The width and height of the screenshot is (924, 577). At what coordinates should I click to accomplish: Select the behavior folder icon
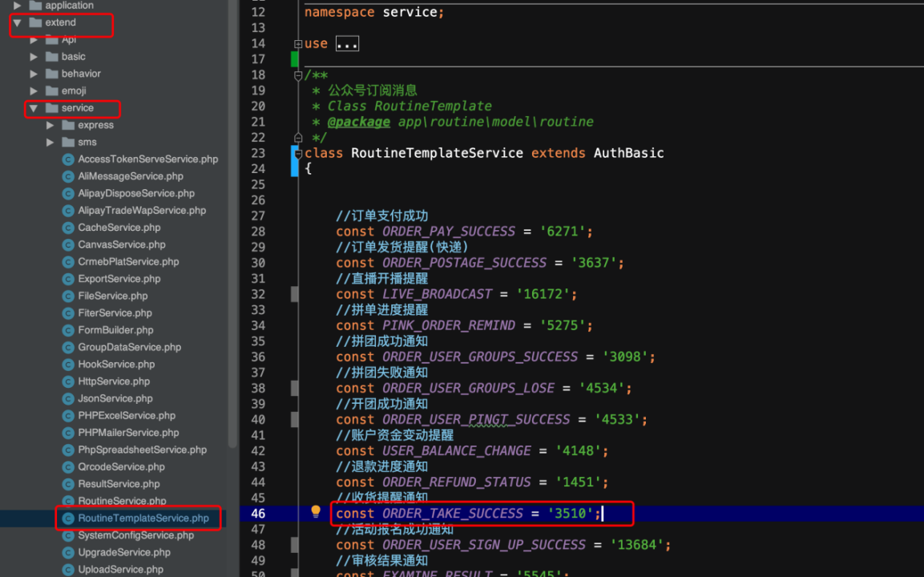52,74
